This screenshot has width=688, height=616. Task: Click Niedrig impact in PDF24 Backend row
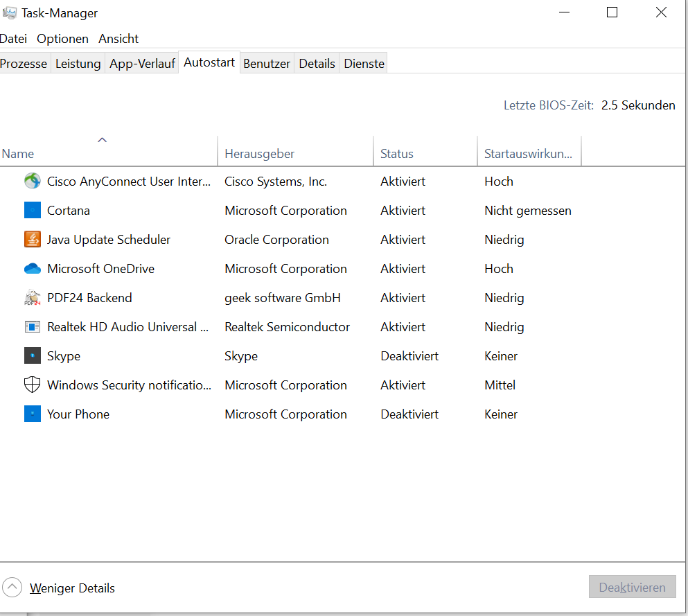(x=504, y=298)
